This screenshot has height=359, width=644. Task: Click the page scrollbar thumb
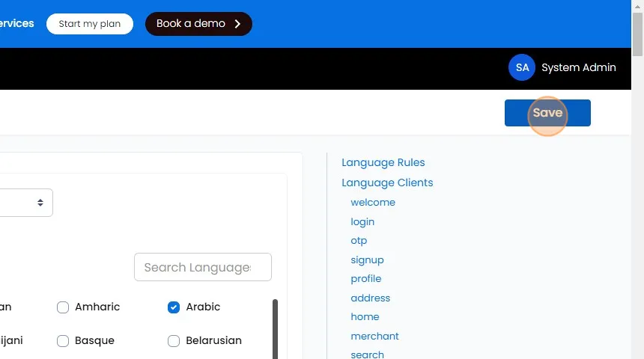coord(637,34)
